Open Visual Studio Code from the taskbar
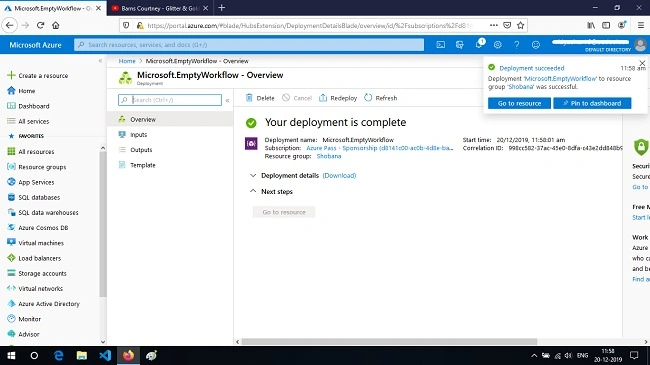 (105, 355)
